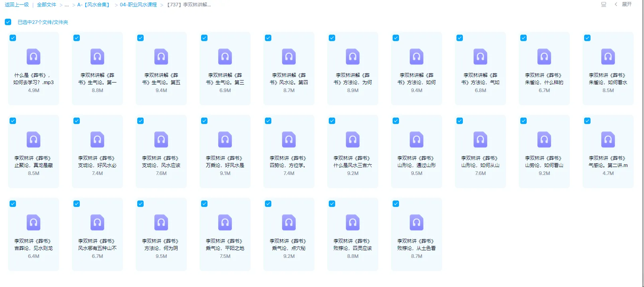Uncheck checkbox of 什么是《葬书》如何去学习.mp3
The width and height of the screenshot is (644, 287).
click(13, 38)
